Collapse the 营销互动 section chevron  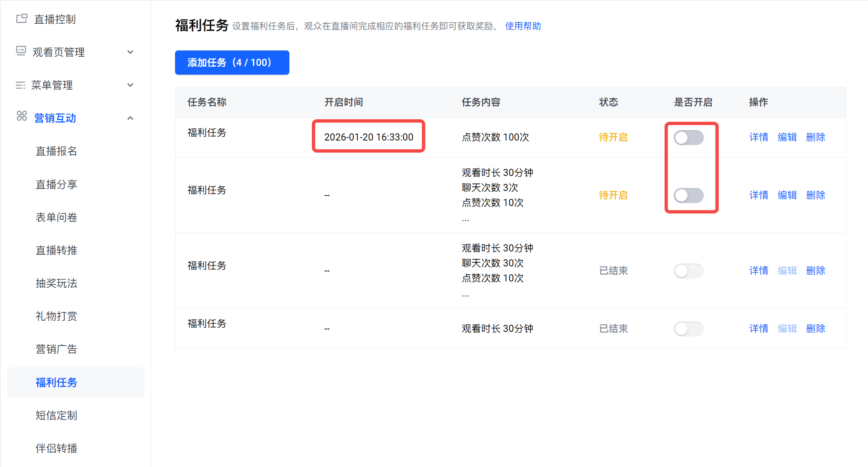[130, 118]
